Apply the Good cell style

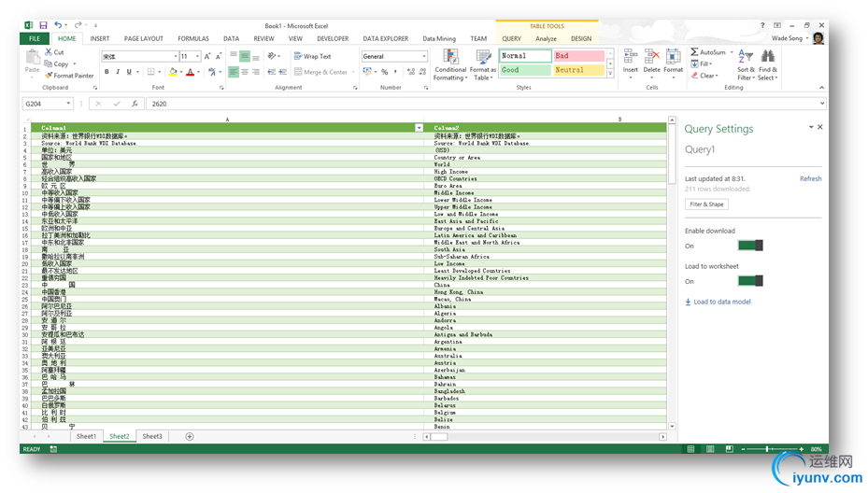[525, 70]
